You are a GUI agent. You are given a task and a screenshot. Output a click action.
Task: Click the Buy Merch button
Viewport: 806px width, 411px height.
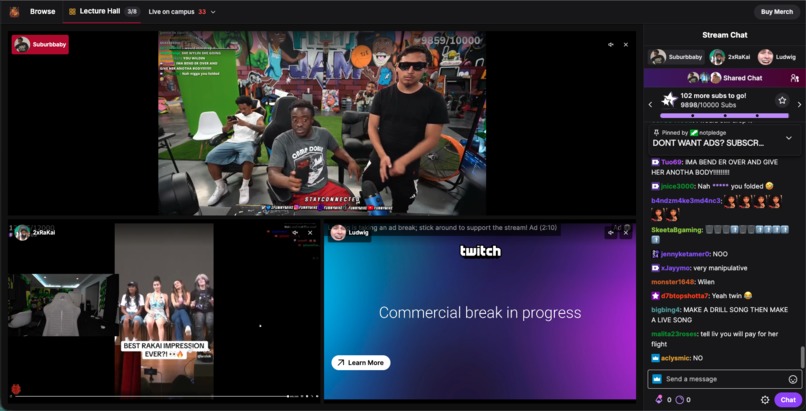point(777,12)
